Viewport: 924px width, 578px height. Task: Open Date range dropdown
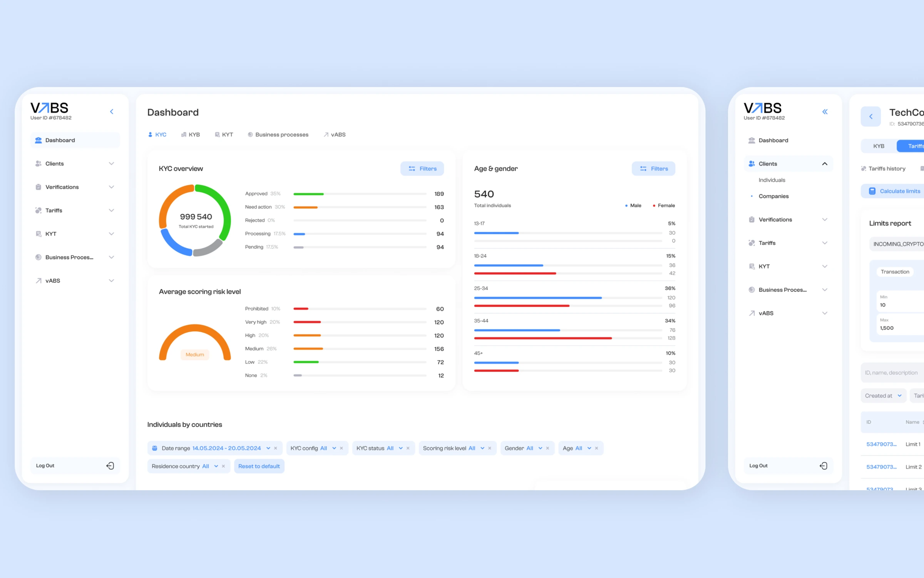[268, 448]
